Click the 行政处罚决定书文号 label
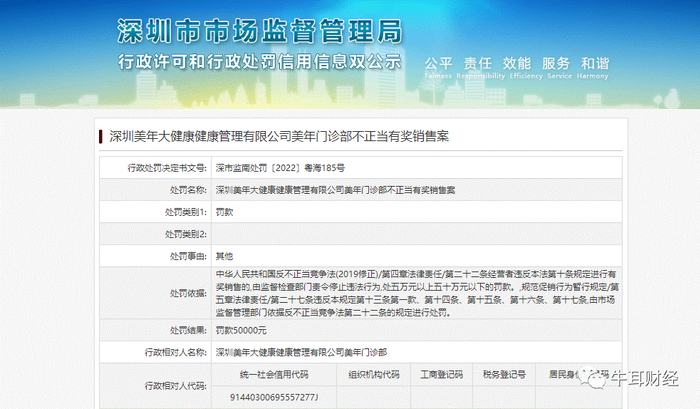 coord(167,168)
